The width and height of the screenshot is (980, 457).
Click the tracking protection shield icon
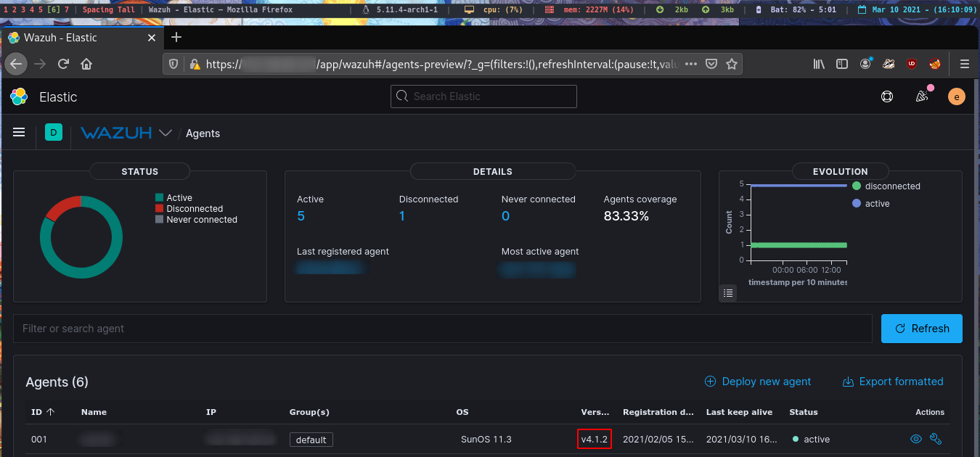tap(173, 64)
